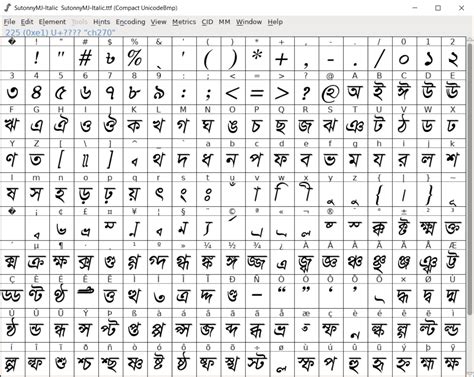Open the Window menu
Viewport: 474px width, 377px height.
point(249,22)
